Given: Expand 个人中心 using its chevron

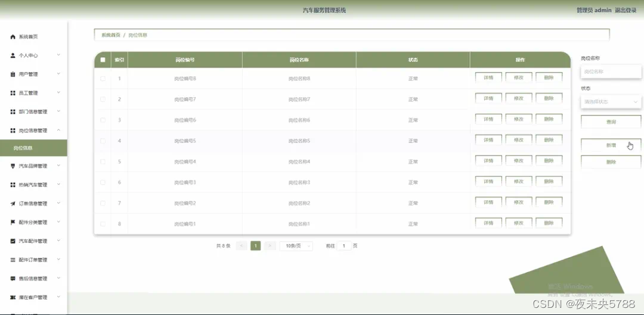Looking at the screenshot, I should pyautogui.click(x=58, y=55).
